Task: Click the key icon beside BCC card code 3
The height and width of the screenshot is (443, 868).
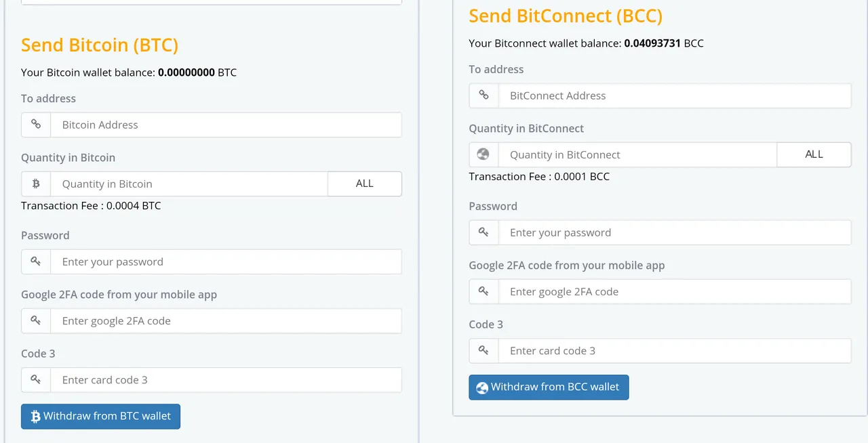Action: [x=484, y=350]
